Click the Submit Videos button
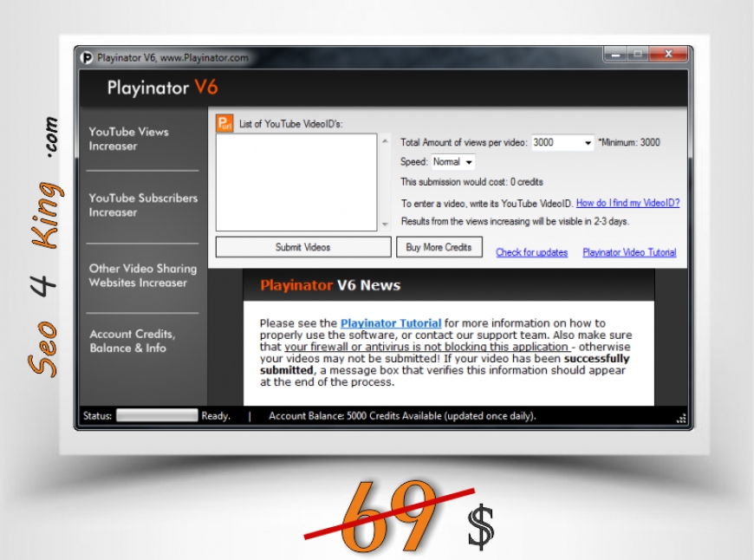Screen dimensions: 754x560 (x=303, y=247)
